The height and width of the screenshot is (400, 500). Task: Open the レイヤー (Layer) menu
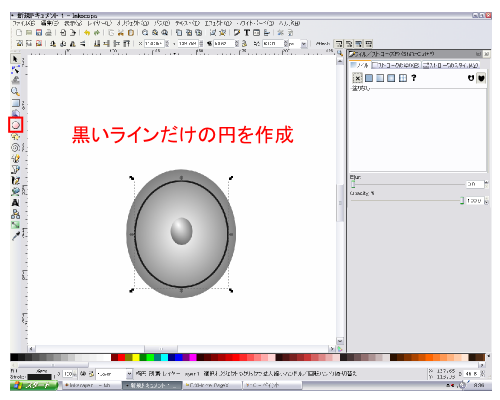point(99,23)
